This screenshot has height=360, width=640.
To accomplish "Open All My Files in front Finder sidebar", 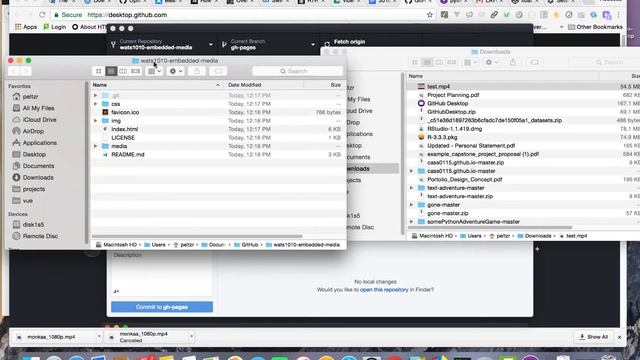I will tap(33, 108).
